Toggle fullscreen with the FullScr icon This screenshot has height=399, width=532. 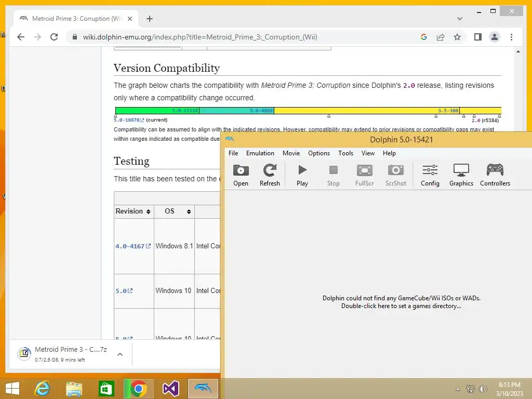(x=364, y=175)
